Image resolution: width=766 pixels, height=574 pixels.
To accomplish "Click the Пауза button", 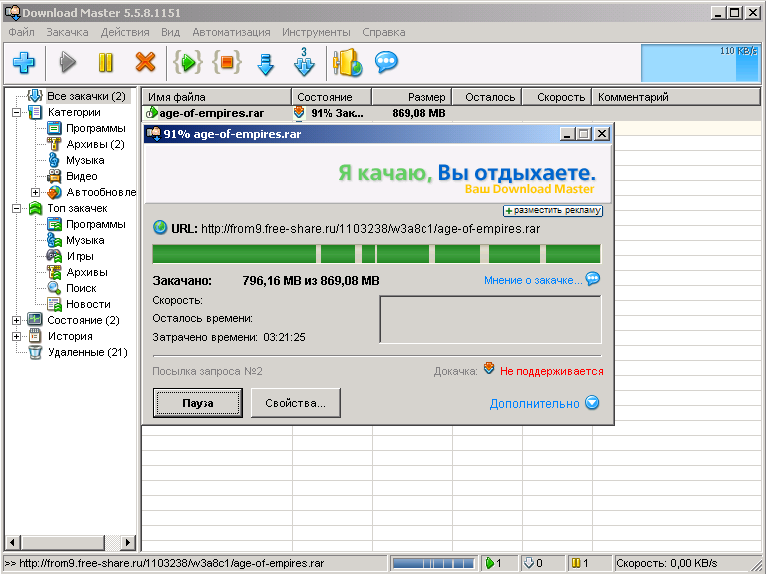I will click(x=198, y=403).
